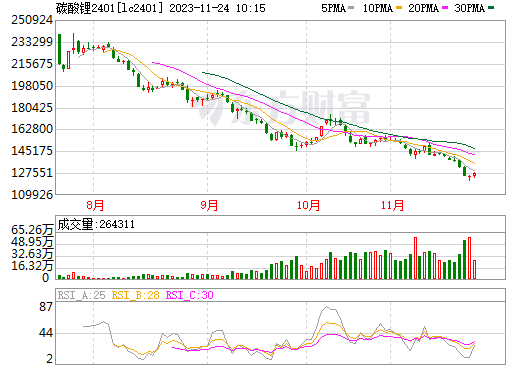Viewport: 520px width, 365px height.
Task: Select the 11月 month label
Action: click(x=392, y=205)
